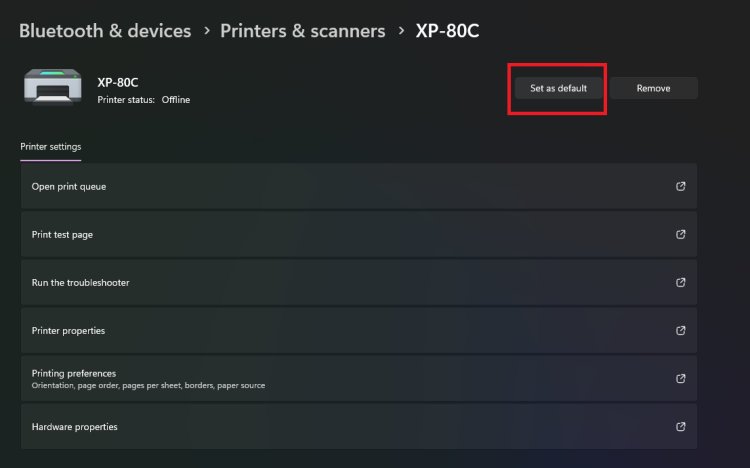Click external link icon for troubleshooter row
Viewport: 750px width, 468px height.
coord(681,282)
